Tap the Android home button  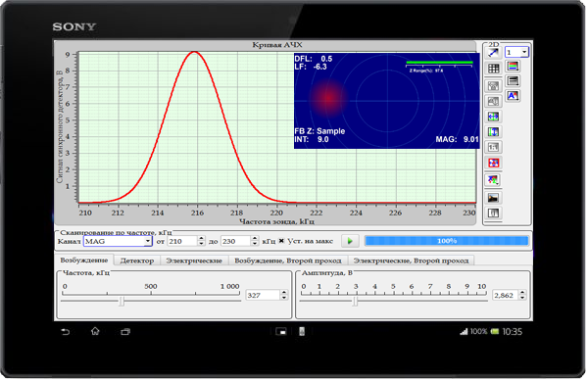point(95,331)
